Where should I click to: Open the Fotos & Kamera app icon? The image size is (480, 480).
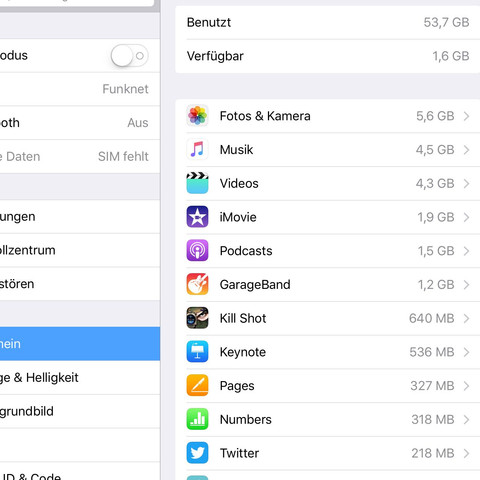tap(197, 116)
